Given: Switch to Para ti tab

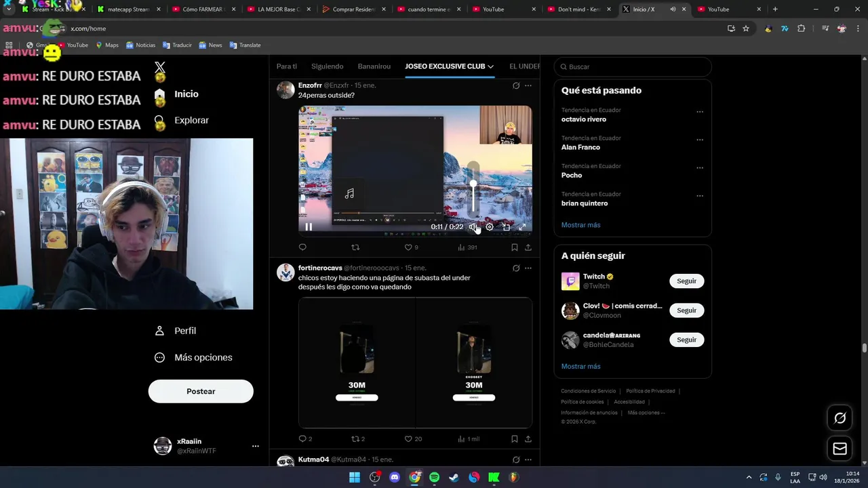Looking at the screenshot, I should (287, 66).
